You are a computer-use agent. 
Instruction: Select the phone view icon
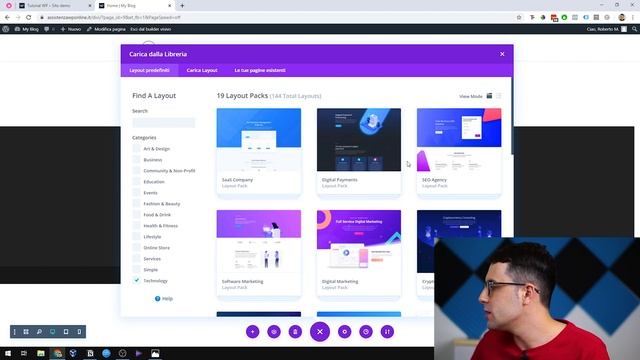pyautogui.click(x=79, y=332)
